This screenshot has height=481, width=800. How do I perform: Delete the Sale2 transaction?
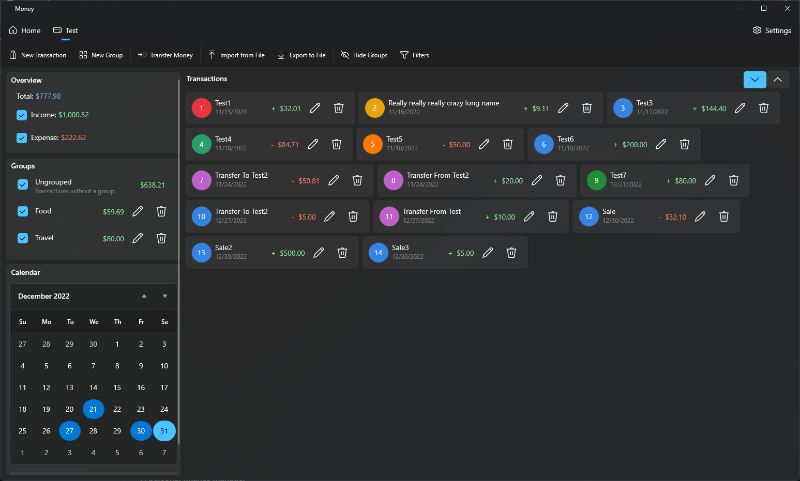click(x=342, y=253)
